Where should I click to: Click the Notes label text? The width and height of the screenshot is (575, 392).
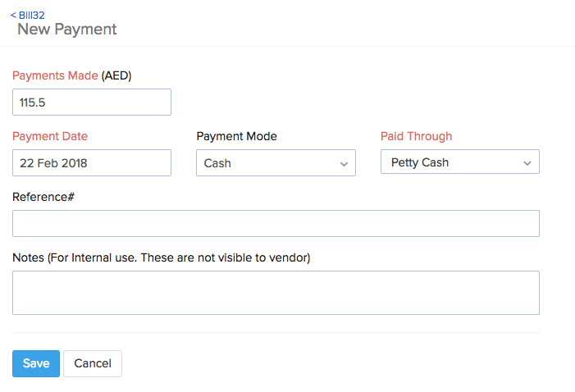[x=162, y=258]
